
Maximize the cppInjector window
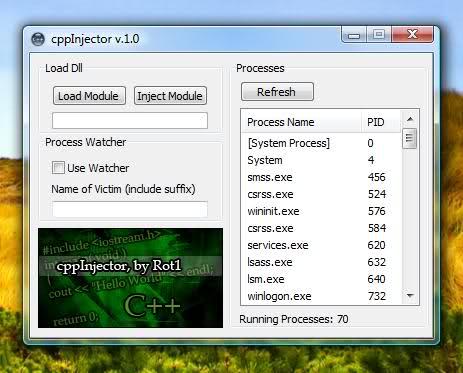[x=379, y=34]
